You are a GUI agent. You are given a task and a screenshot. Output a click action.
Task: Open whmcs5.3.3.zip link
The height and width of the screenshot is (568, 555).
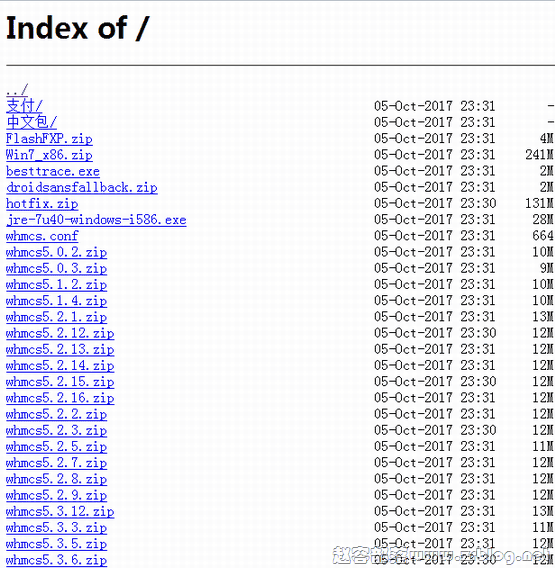click(x=57, y=528)
